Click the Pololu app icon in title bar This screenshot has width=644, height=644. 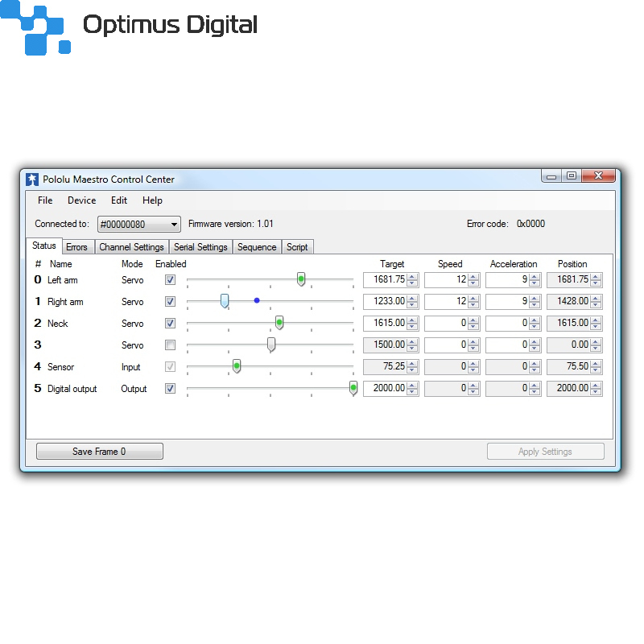click(x=32, y=180)
